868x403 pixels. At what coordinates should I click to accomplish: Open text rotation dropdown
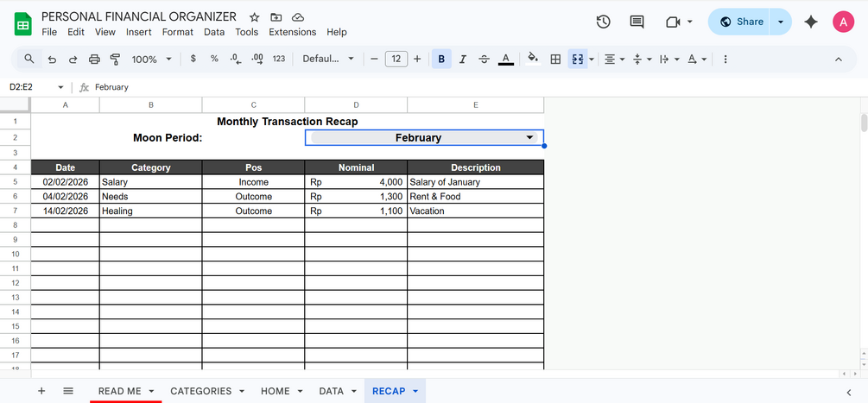697,60
